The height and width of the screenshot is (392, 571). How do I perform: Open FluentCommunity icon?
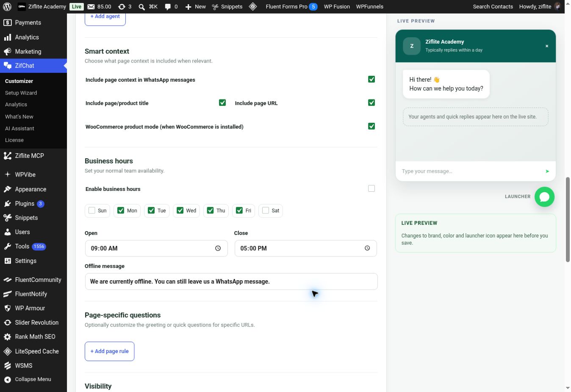[x=8, y=280]
